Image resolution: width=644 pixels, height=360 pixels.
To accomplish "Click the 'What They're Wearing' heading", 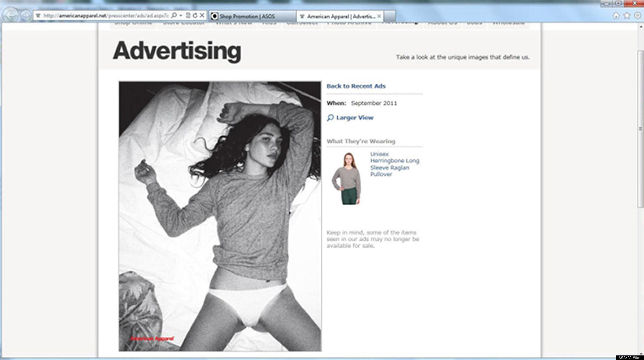I will (x=361, y=141).
